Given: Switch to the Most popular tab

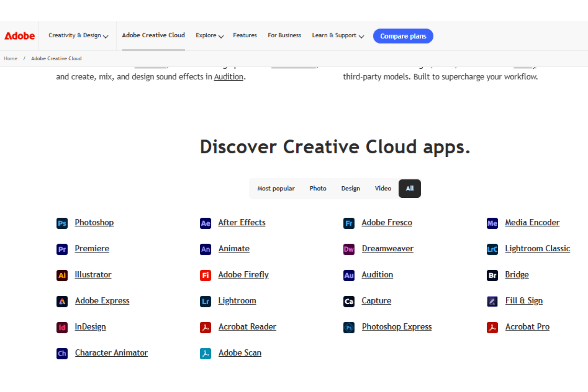Looking at the screenshot, I should click(276, 189).
